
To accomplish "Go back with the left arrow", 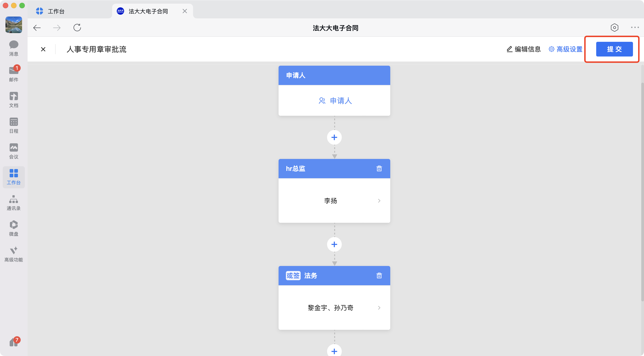I will pos(37,28).
